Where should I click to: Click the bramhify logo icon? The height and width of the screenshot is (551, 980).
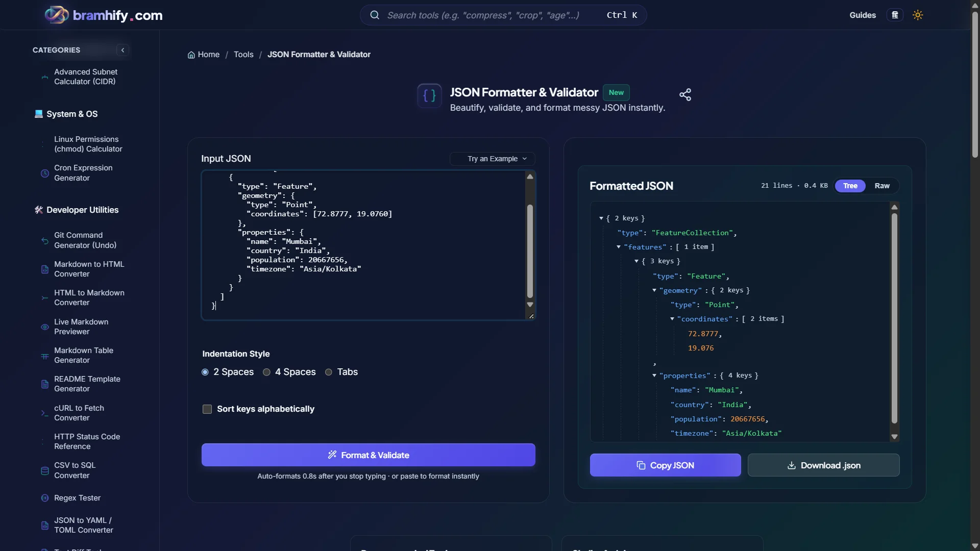click(x=57, y=15)
